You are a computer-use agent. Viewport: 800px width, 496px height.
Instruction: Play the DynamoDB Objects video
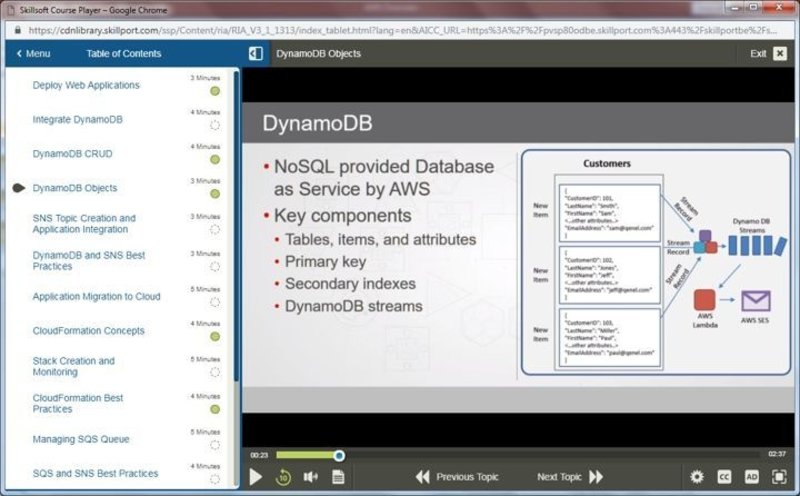coord(256,477)
